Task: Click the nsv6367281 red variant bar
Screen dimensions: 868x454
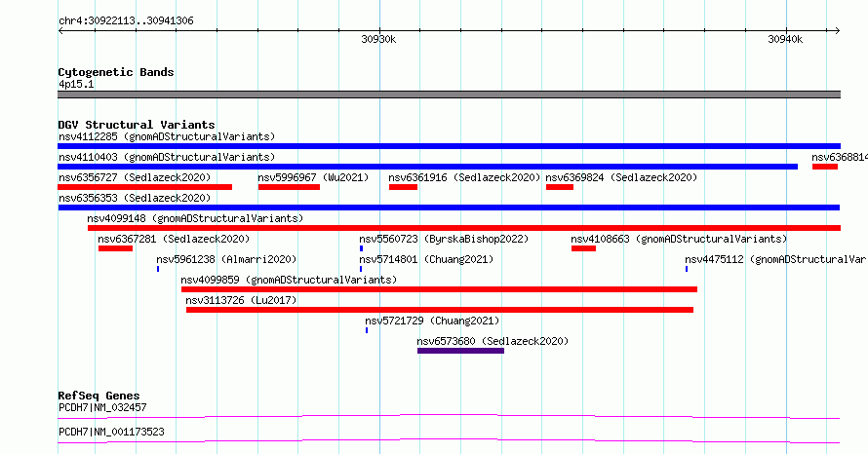Action: (116, 248)
